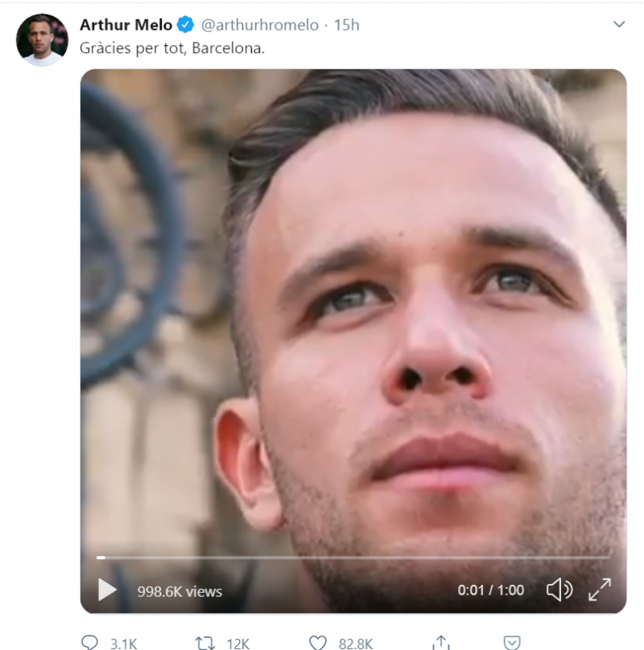Click the Pocket save icon below the video
The image size is (644, 650).
(x=511, y=643)
